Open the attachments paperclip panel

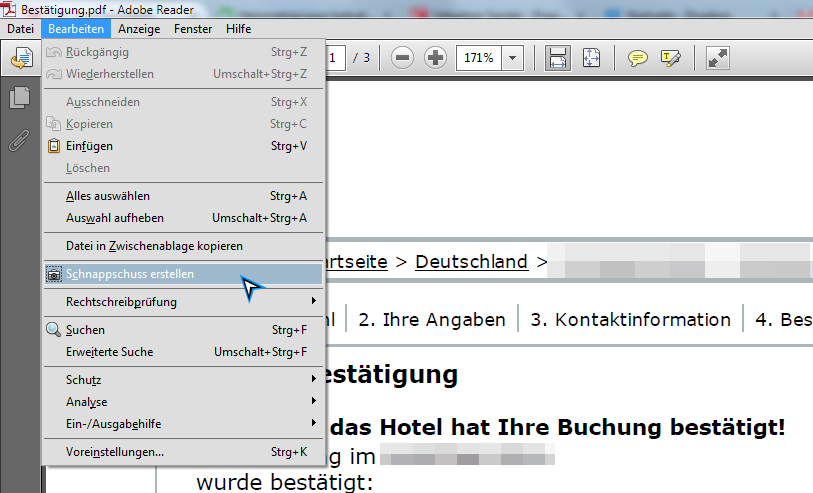tap(19, 140)
